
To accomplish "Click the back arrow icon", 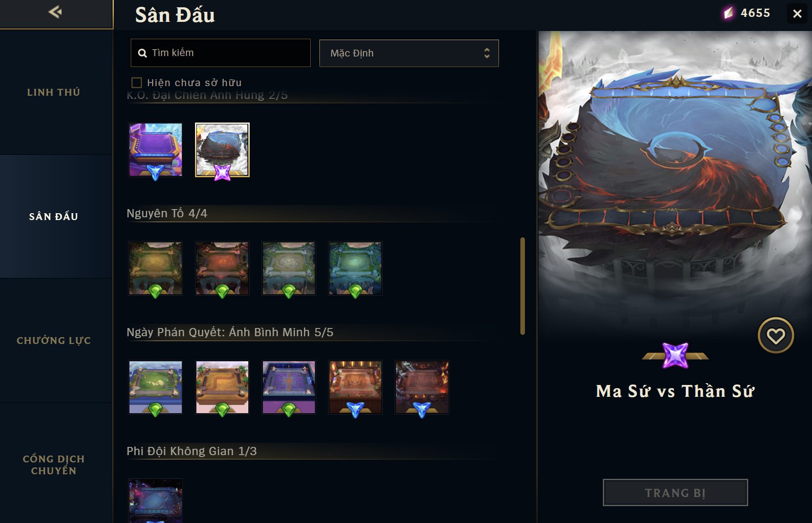I will (x=55, y=12).
